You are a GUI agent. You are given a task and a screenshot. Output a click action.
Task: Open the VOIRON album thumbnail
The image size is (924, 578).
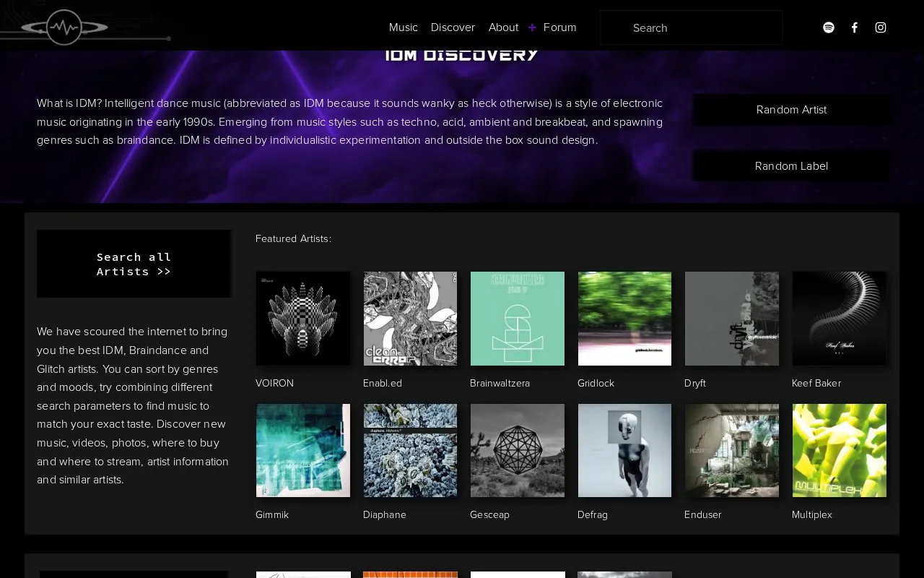(303, 319)
